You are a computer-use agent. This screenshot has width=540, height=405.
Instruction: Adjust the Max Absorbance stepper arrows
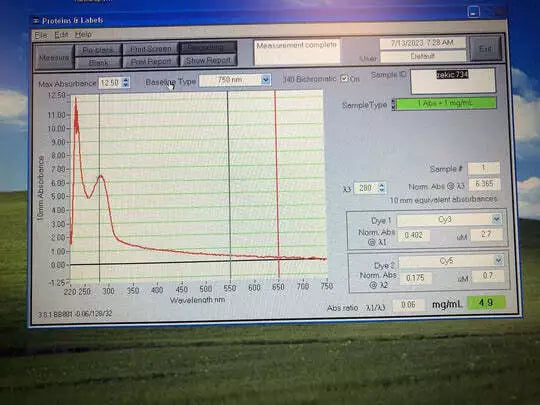coord(126,82)
